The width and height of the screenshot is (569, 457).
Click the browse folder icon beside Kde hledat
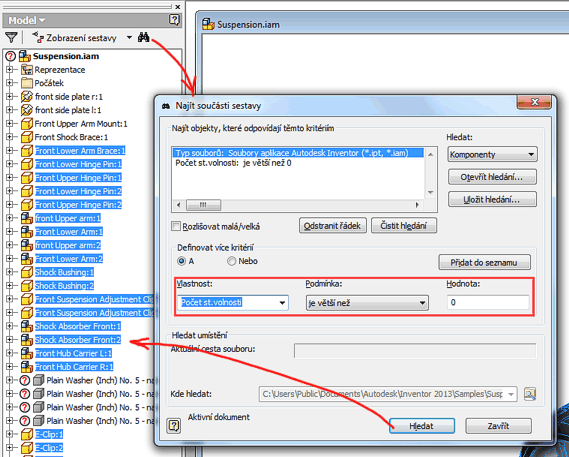pos(530,394)
